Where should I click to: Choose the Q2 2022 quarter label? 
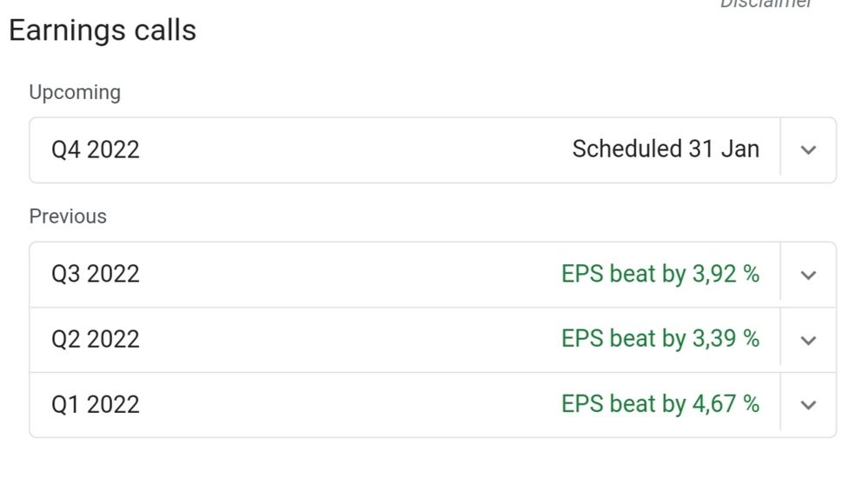96,339
